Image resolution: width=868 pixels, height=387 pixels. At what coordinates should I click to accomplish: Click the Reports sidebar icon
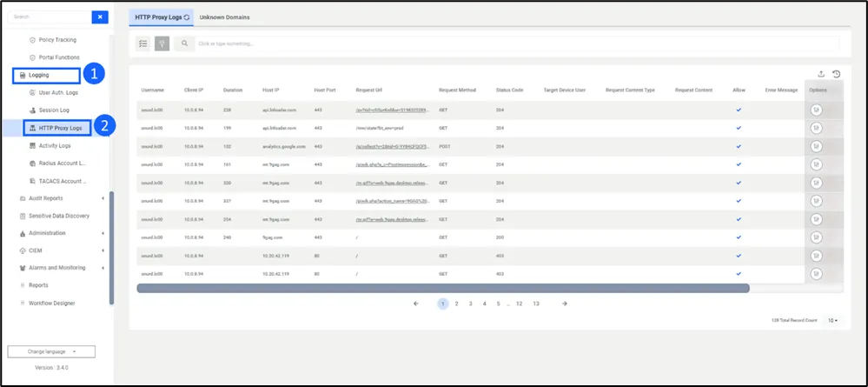(x=23, y=285)
